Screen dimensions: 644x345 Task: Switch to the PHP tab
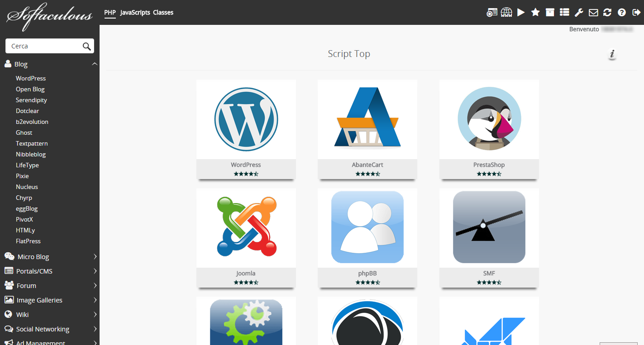click(x=110, y=13)
